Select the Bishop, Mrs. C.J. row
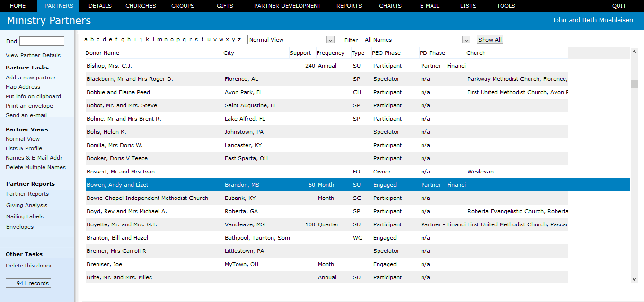644x302 pixels. click(x=326, y=66)
